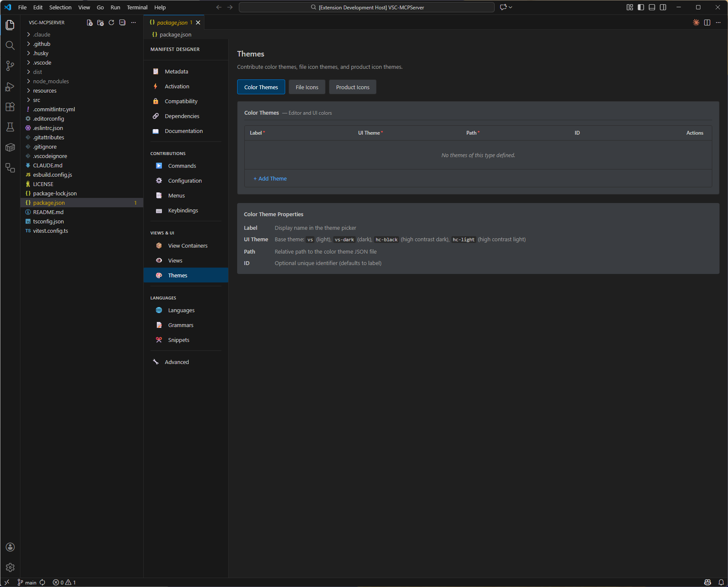
Task: Open editor More Actions ellipsis menu
Action: click(718, 23)
